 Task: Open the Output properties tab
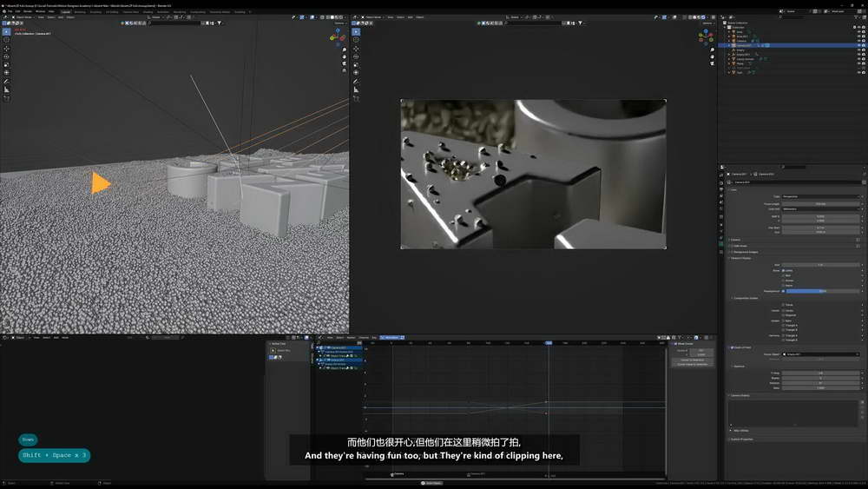(x=721, y=188)
